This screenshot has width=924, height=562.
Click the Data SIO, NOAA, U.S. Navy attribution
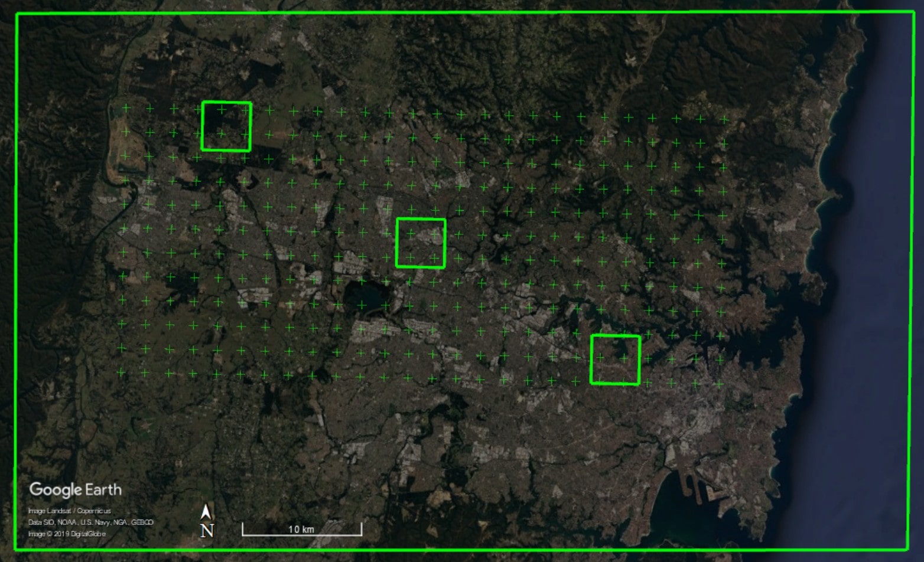click(x=90, y=522)
